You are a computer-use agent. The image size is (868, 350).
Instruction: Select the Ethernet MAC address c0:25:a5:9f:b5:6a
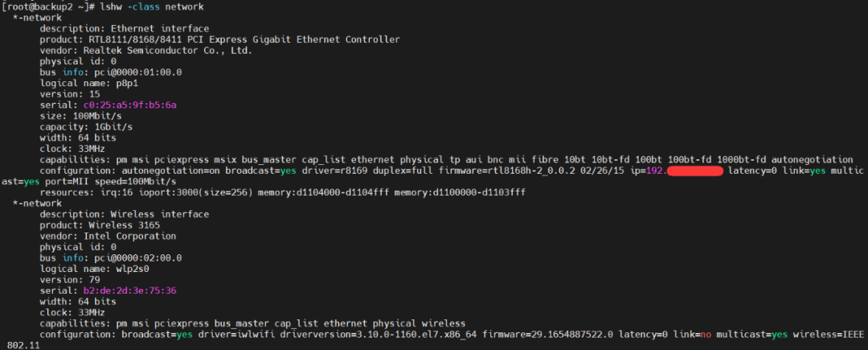coord(130,105)
